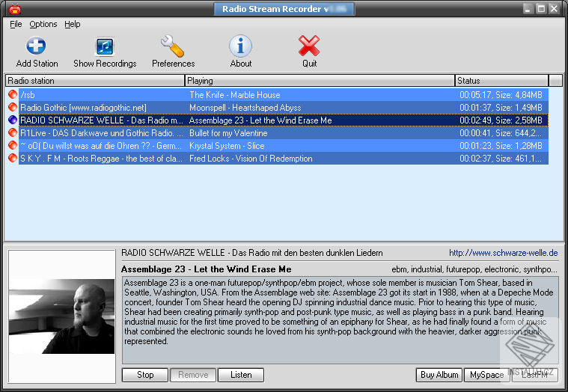Click the genre tags ebm, industrial, futurepop

point(474,269)
